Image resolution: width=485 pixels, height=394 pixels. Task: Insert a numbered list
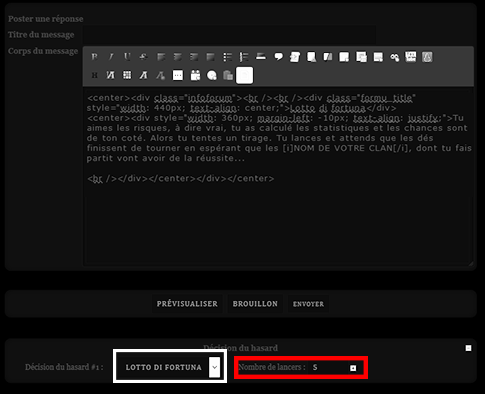244,57
